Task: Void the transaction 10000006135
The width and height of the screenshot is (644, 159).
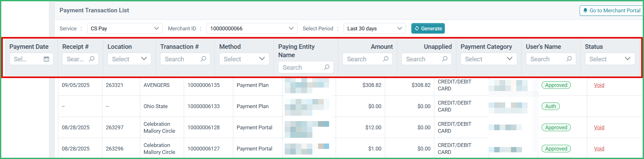Action: coord(599,85)
